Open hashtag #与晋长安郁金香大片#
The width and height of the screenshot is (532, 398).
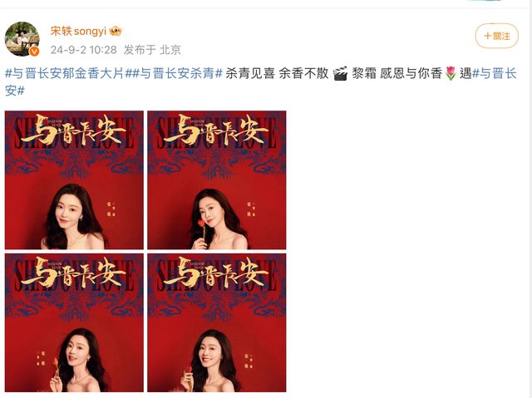[66, 73]
